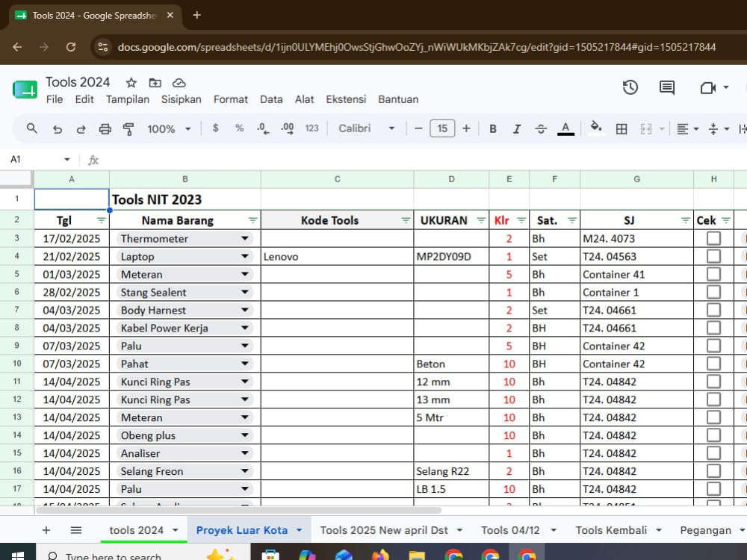Open the Nama Barang column filter
The height and width of the screenshot is (560, 747).
pyautogui.click(x=252, y=220)
